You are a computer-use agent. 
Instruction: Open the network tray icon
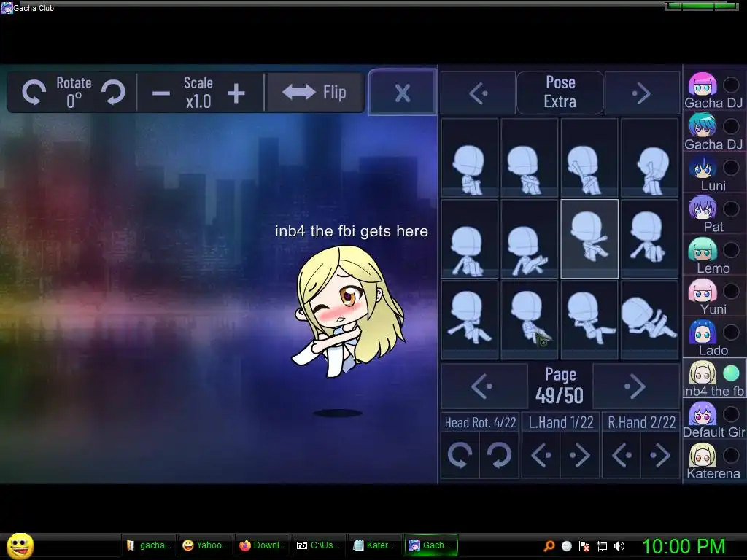[x=602, y=546]
